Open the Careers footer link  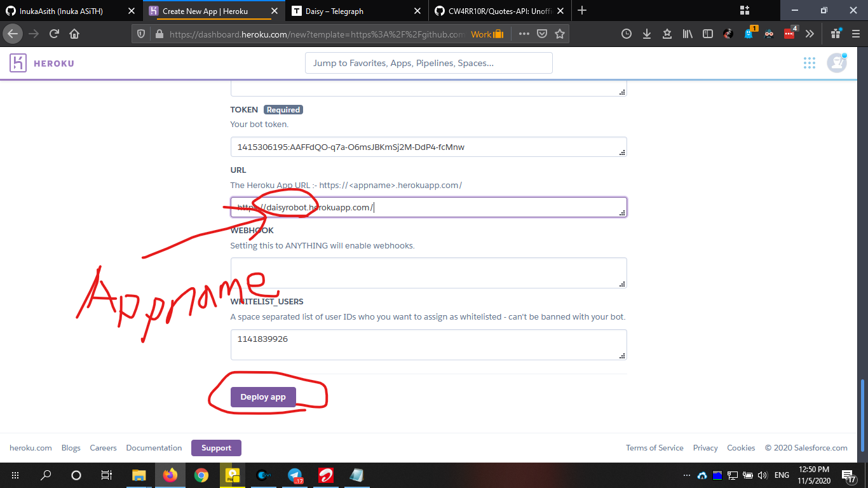[104, 448]
